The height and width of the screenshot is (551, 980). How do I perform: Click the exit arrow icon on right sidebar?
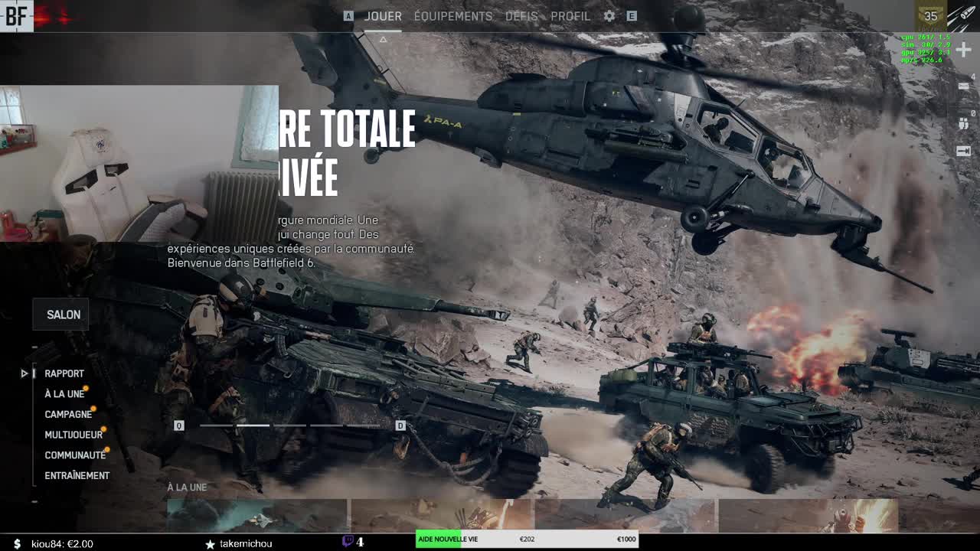tap(963, 151)
